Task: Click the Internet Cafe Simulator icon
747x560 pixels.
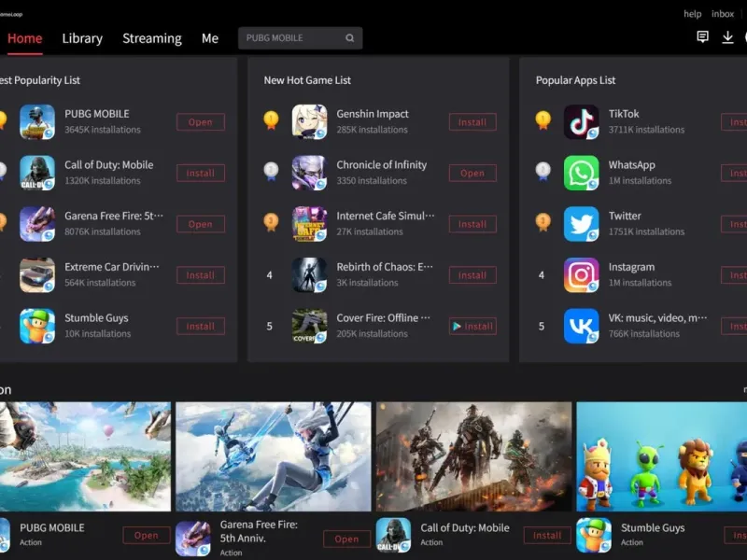Action: 309,224
